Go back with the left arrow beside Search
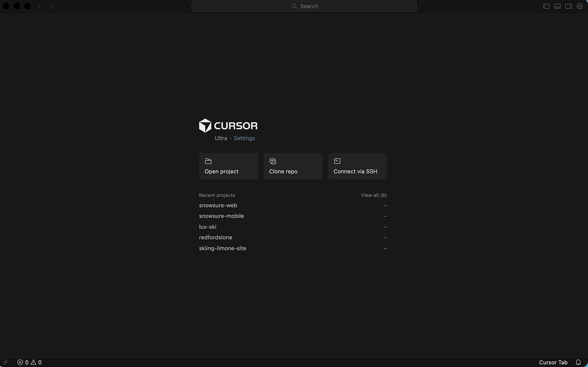Screen dimensions: 588x367 pos(172,6)
